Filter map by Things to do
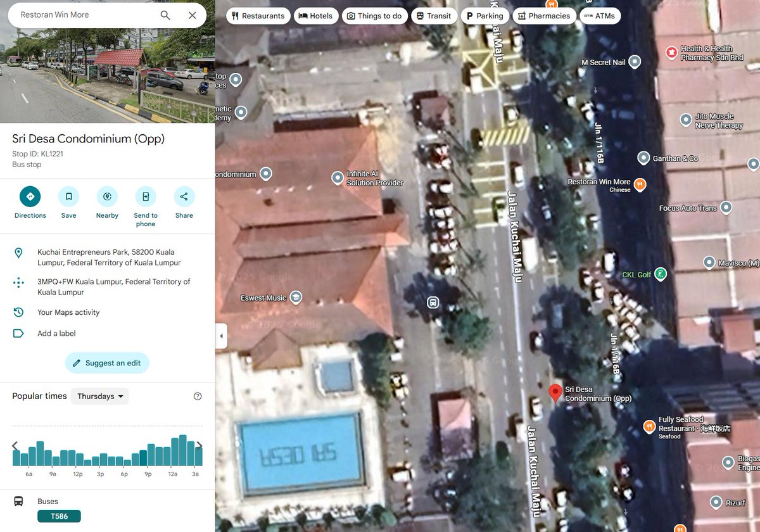Screen dimensions: 760x532 tap(374, 16)
